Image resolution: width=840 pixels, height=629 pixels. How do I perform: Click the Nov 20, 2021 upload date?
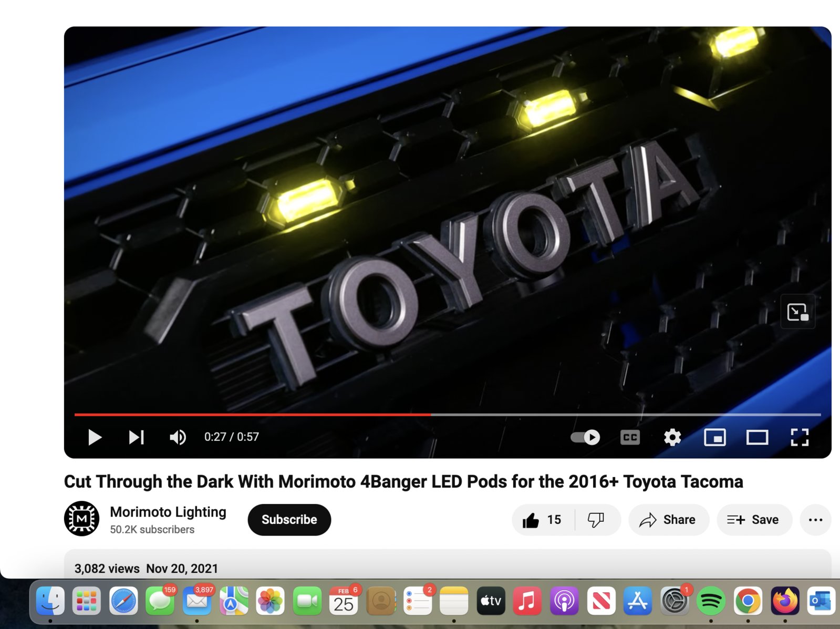tap(182, 569)
